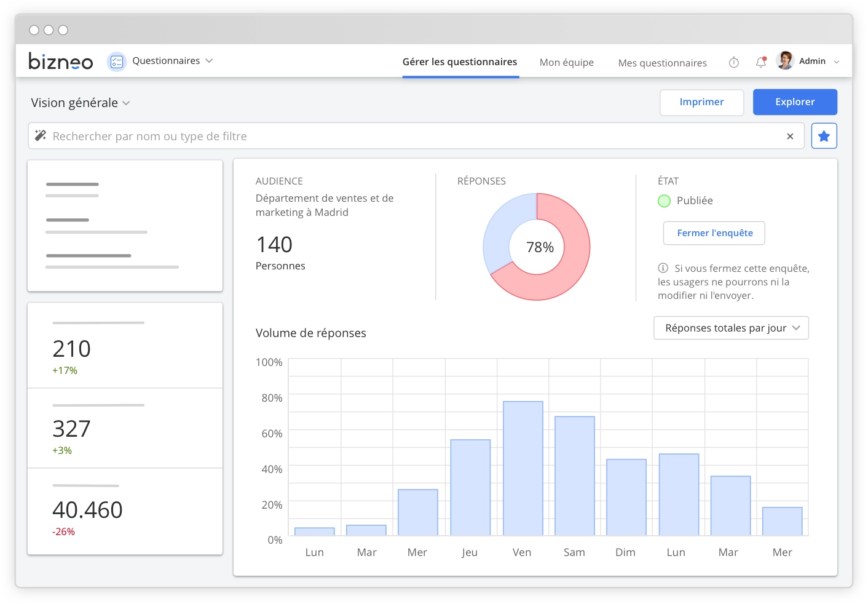Viewport: 868px width, 604px height.
Task: Click the star favorites button
Action: coord(824,136)
